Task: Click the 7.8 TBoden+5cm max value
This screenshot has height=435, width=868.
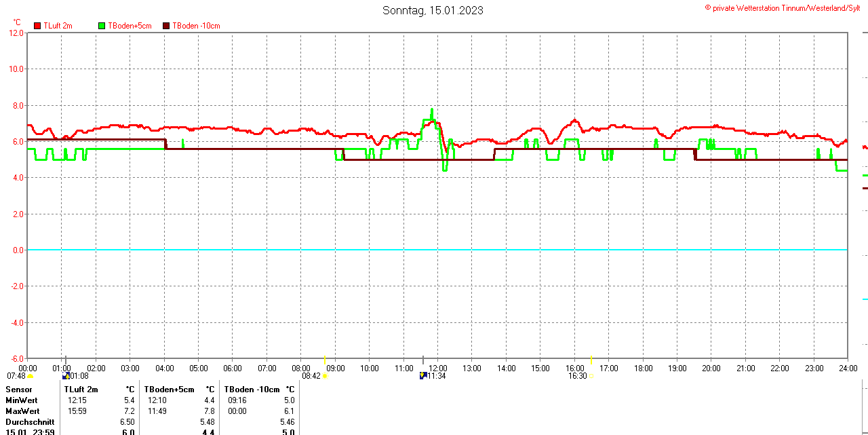Action: [210, 411]
